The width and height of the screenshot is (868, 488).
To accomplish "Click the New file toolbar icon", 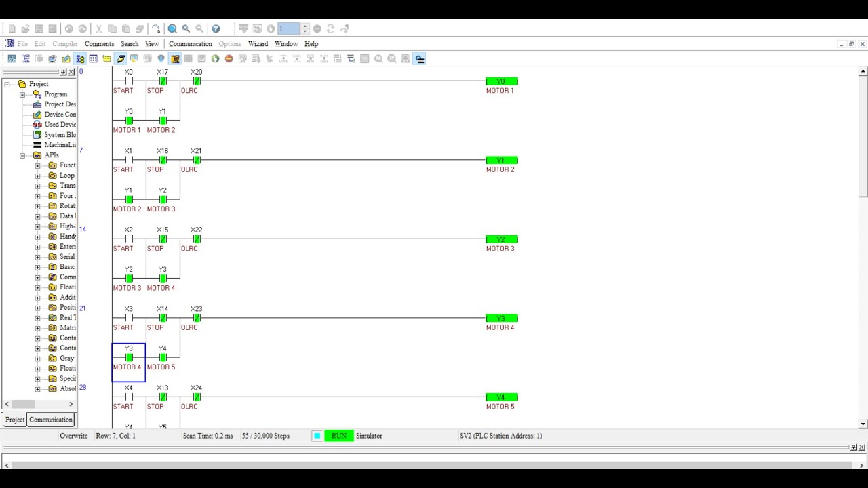I will click(12, 28).
